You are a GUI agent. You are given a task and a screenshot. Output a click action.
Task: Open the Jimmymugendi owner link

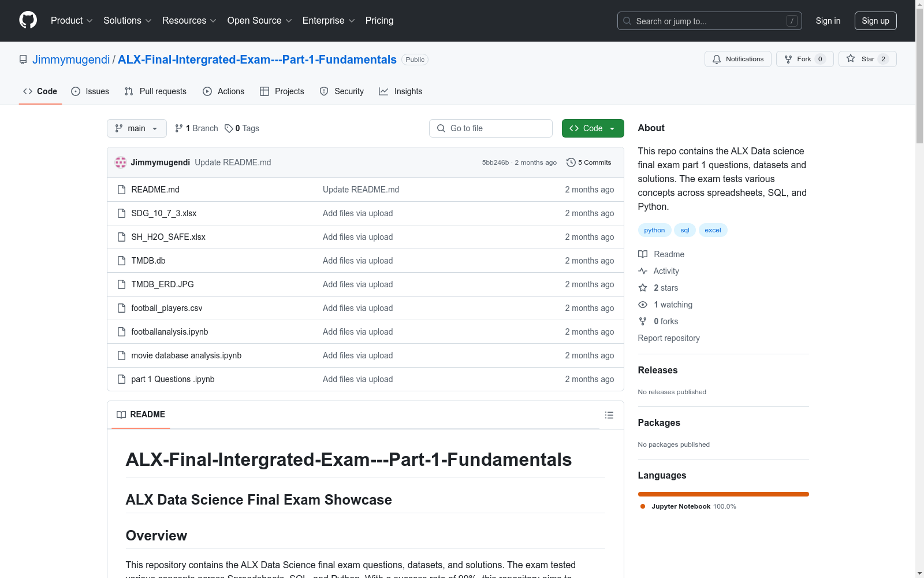coord(71,60)
